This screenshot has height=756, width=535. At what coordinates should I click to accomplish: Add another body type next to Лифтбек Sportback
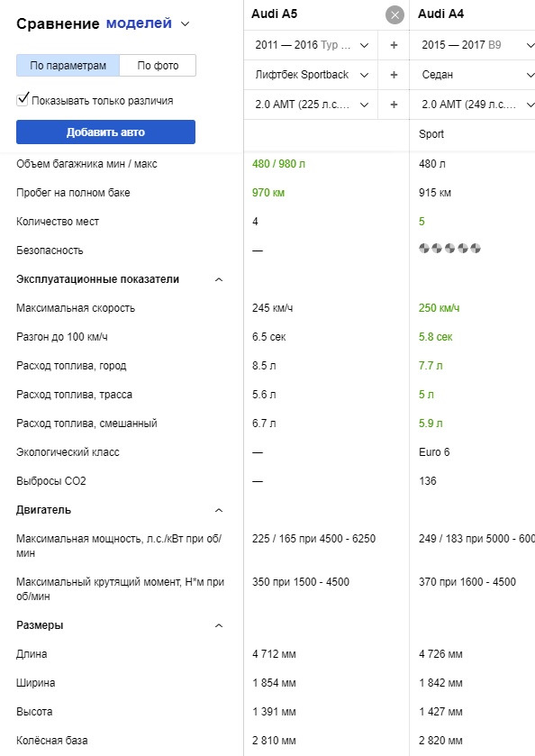(x=394, y=75)
